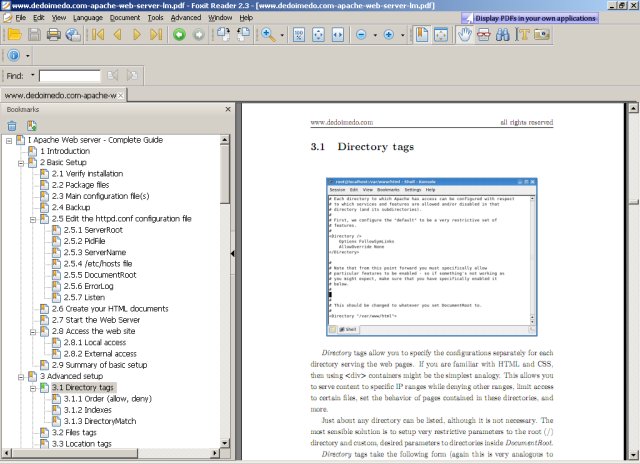
Task: Click the new bookmark icon
Action: [x=32, y=126]
